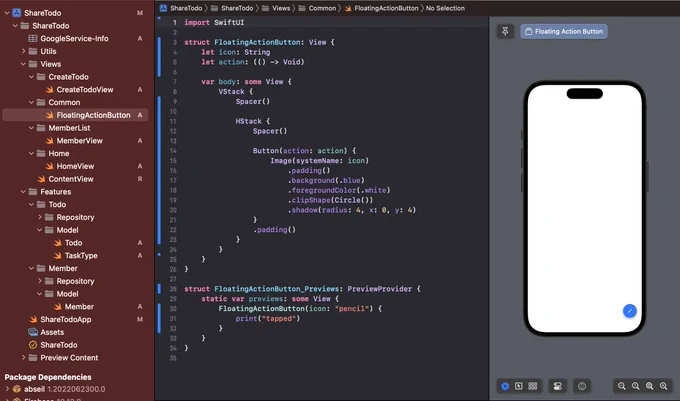680x401 pixels.
Task: Open CreateTodoView Swift file
Action: (x=85, y=90)
